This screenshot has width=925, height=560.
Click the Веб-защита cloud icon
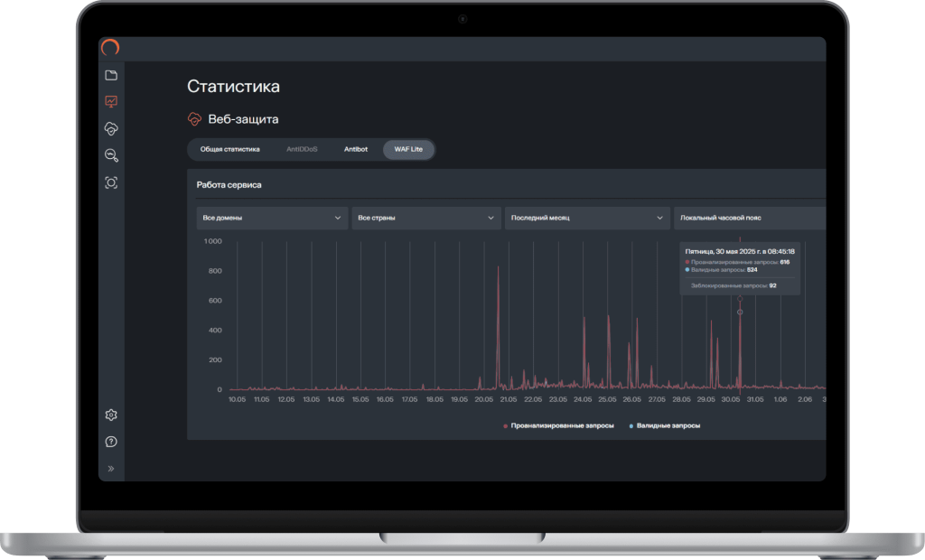pyautogui.click(x=194, y=119)
